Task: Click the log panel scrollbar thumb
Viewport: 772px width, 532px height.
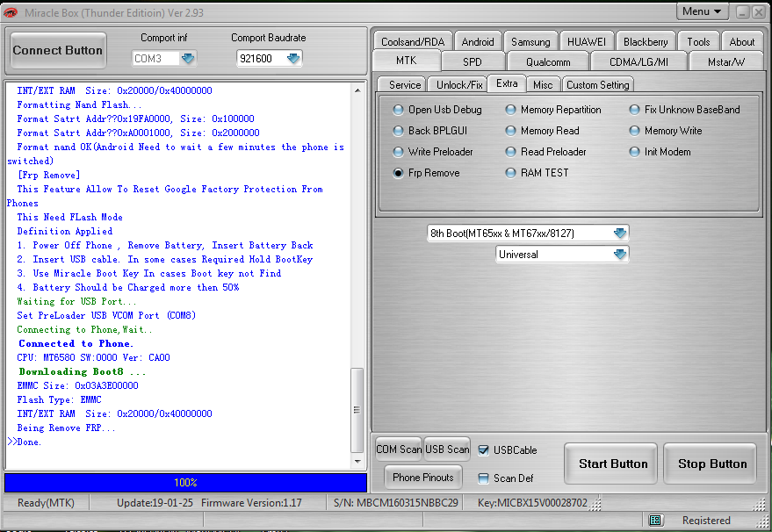Action: 357,411
